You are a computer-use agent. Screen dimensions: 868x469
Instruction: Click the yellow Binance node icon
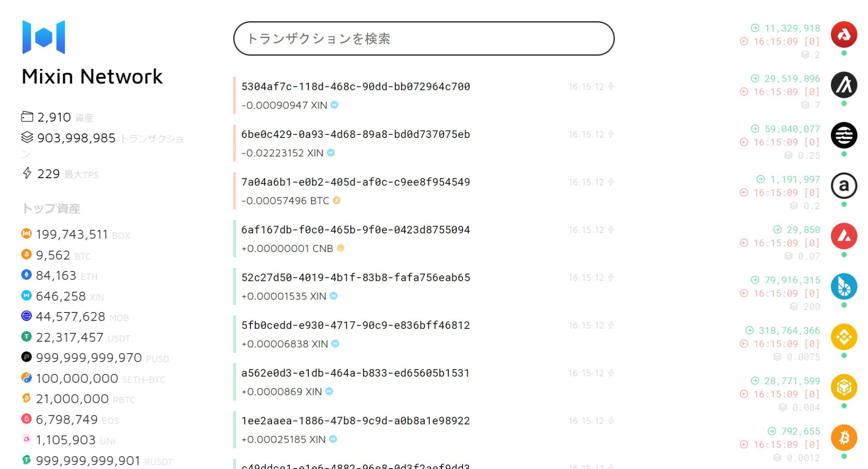[x=844, y=337]
